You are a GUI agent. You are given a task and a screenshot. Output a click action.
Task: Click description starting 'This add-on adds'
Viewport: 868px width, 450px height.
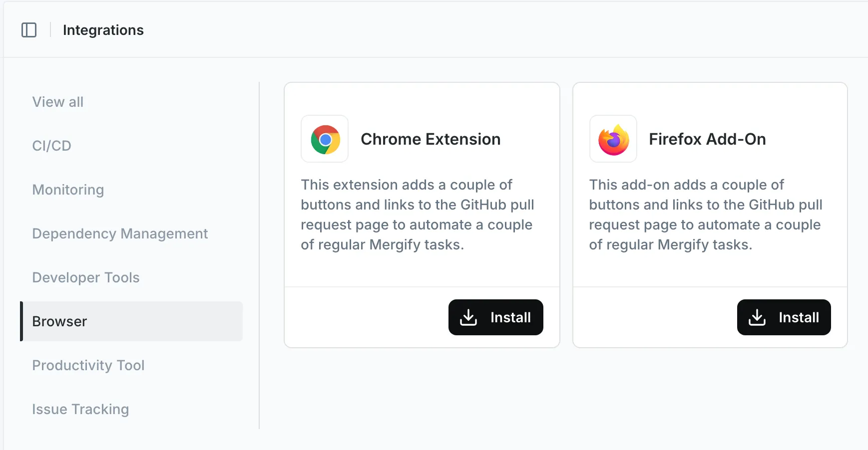tap(706, 215)
